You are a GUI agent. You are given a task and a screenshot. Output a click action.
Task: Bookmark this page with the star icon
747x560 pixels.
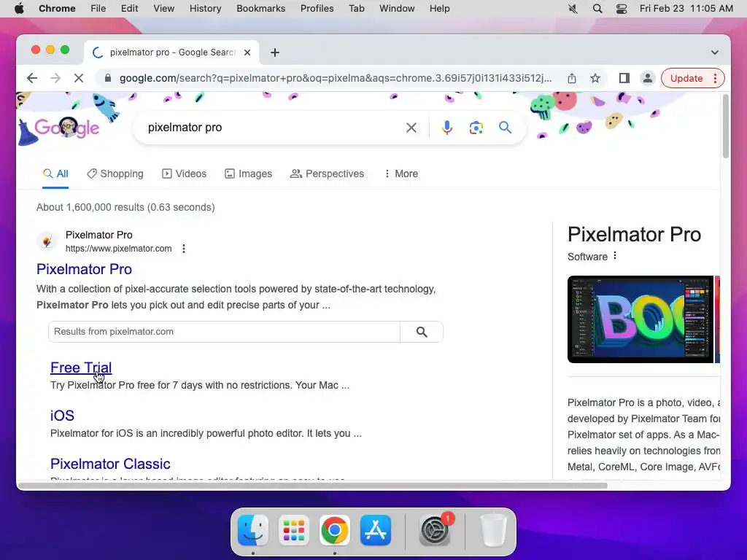coord(595,78)
